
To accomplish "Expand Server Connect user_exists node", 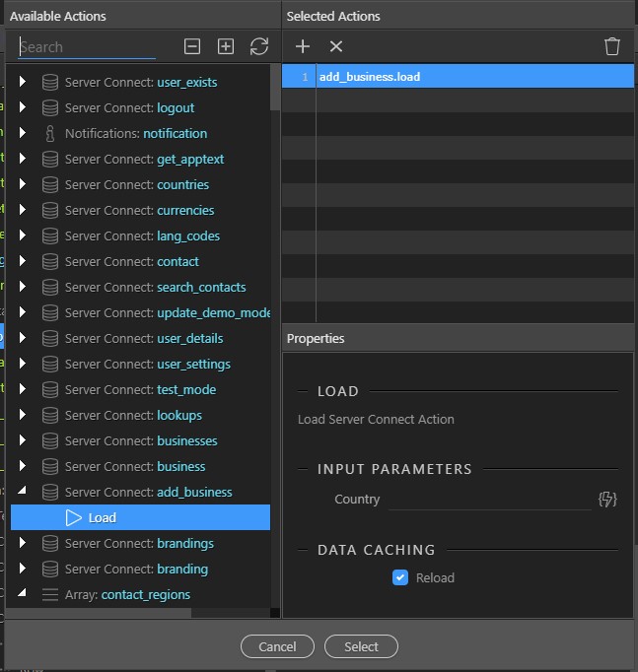I will pyautogui.click(x=23, y=81).
